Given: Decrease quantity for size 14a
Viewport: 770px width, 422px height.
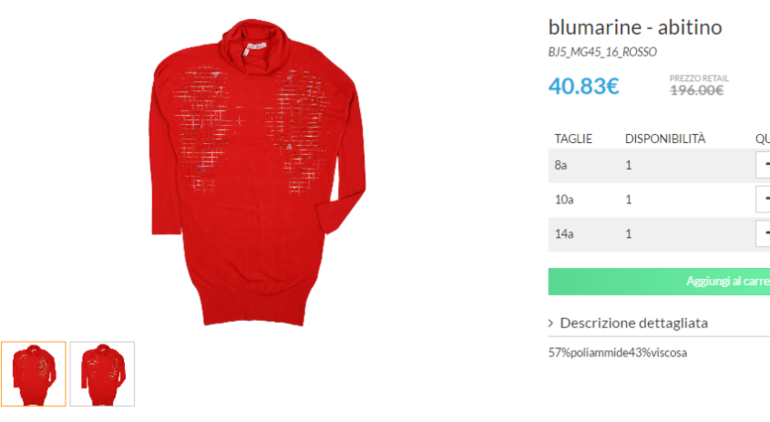Looking at the screenshot, I should pos(763,234).
